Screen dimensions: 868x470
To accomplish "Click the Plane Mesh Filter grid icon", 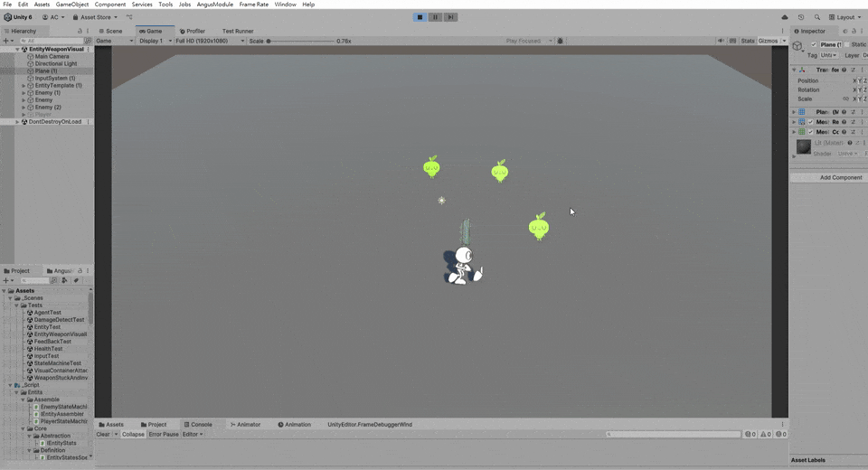I will click(802, 112).
